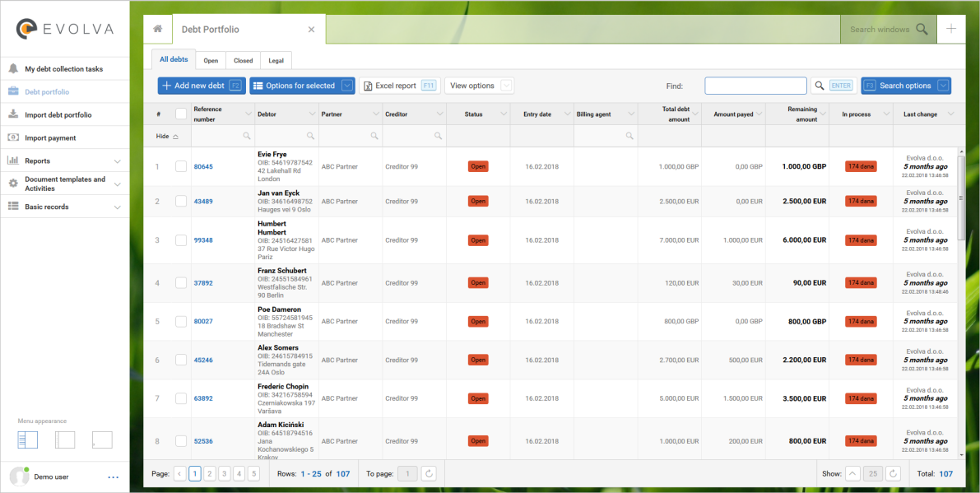The height and width of the screenshot is (493, 980).
Task: Switch to the Open debts tab
Action: click(x=211, y=61)
